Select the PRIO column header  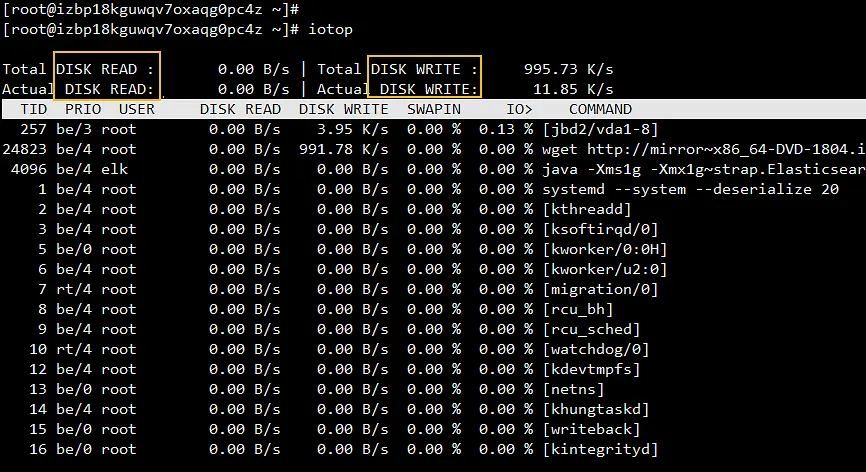pos(82,109)
